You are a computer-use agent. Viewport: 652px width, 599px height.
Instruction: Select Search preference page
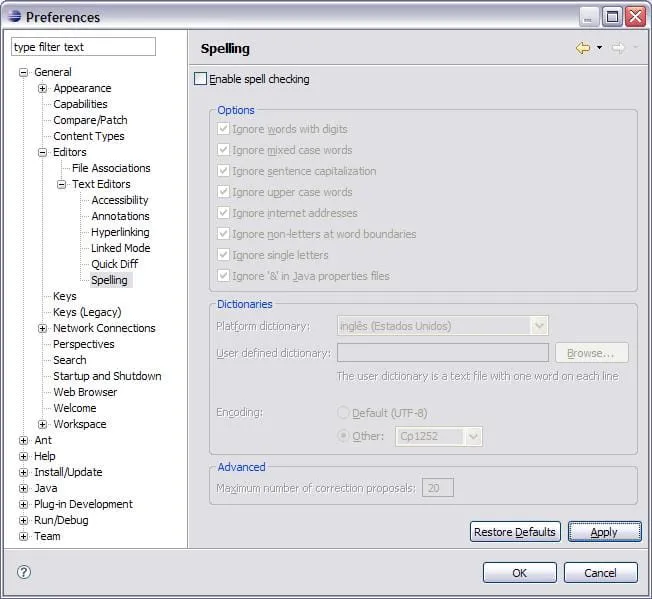(69, 360)
